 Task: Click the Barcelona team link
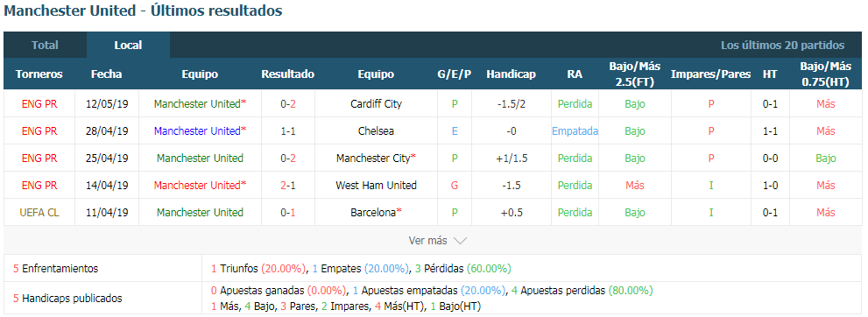(x=376, y=213)
